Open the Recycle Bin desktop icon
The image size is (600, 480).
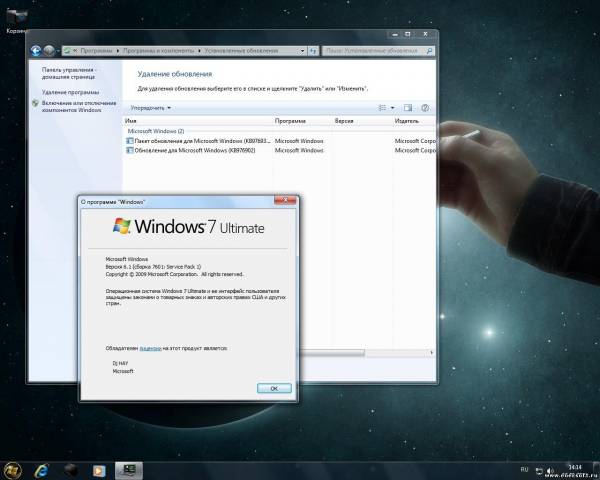[17, 20]
